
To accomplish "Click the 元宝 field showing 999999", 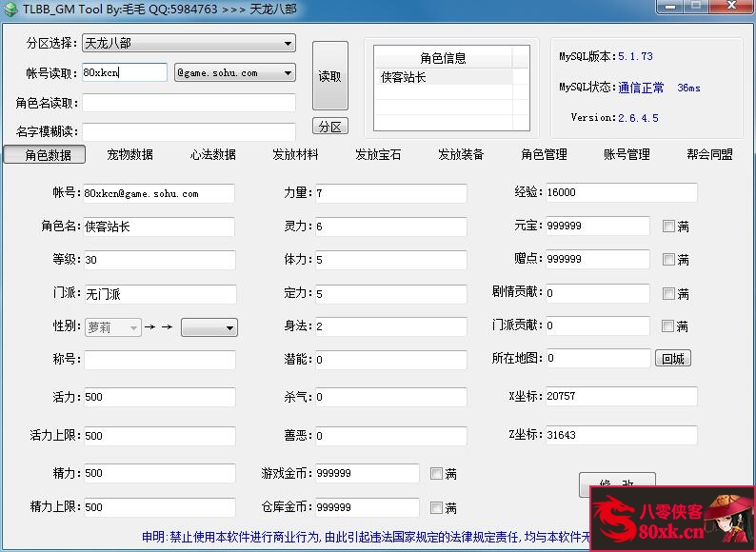I will 598,226.
